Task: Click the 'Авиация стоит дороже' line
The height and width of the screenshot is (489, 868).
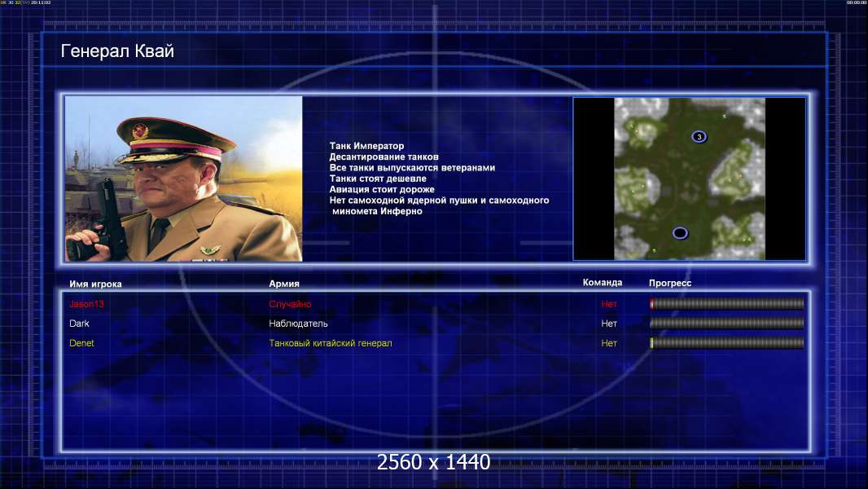Action: 382,189
